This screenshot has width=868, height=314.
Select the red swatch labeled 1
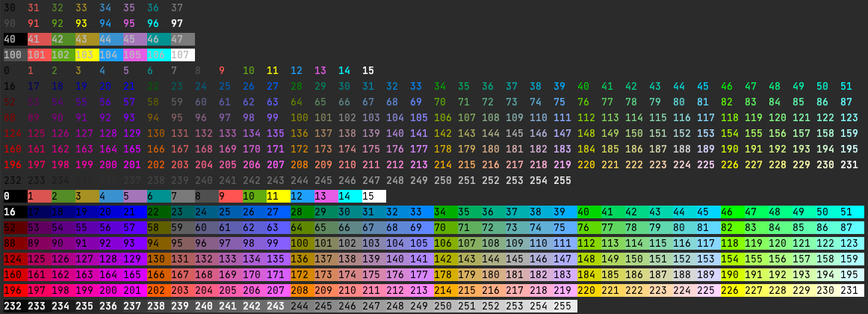point(40,196)
